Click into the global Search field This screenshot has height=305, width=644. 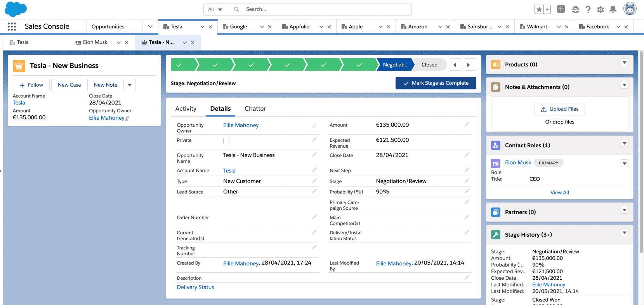click(319, 9)
